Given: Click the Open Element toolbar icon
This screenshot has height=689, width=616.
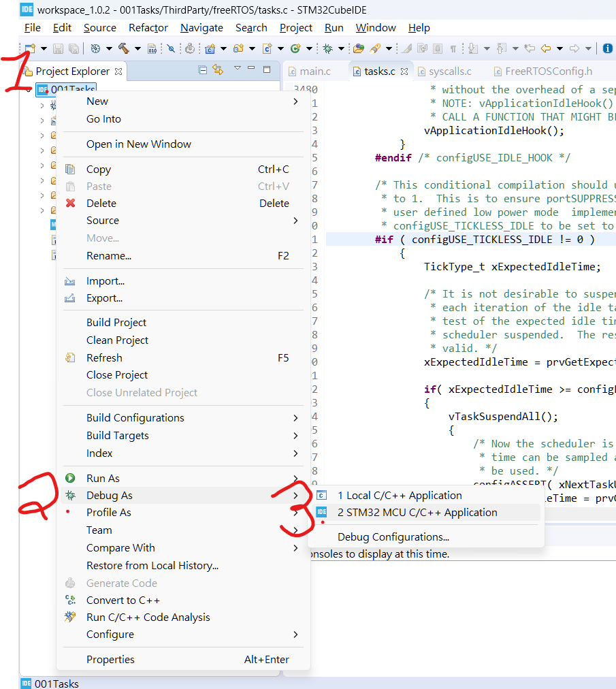Looking at the screenshot, I should (x=359, y=48).
